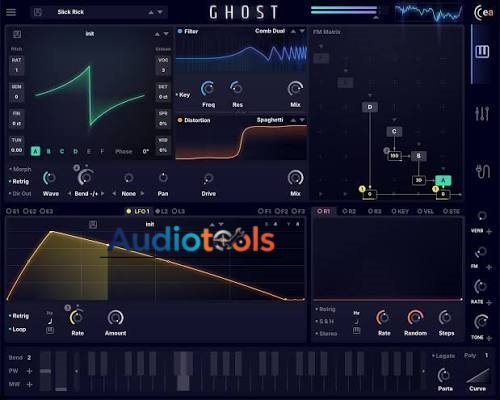Screen dimensions: 500x400
Task: Click the VERB plus icon
Action: (x=489, y=231)
